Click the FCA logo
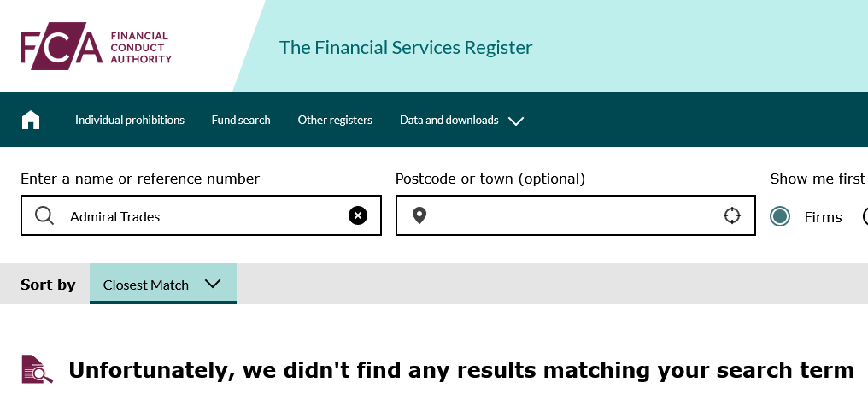Image resolution: width=868 pixels, height=394 pixels. point(97,46)
